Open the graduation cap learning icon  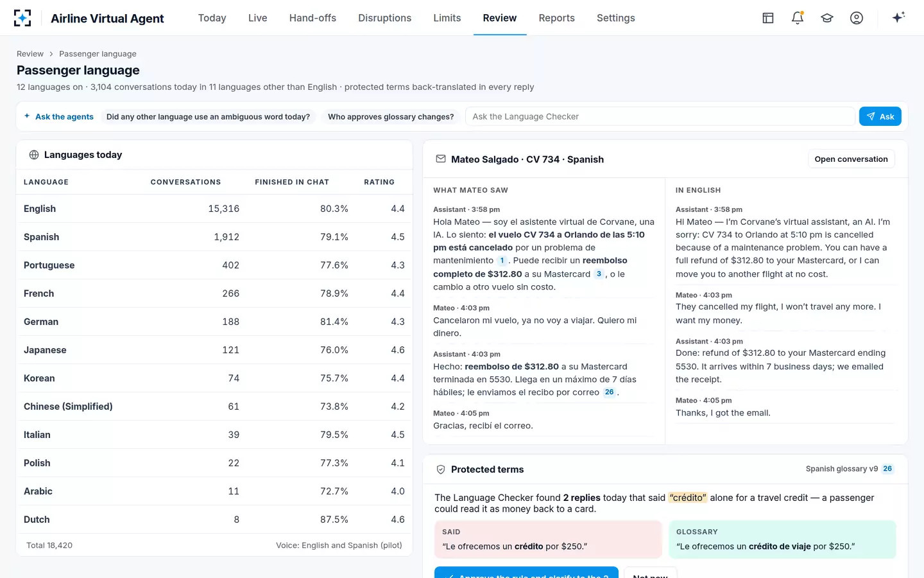827,18
